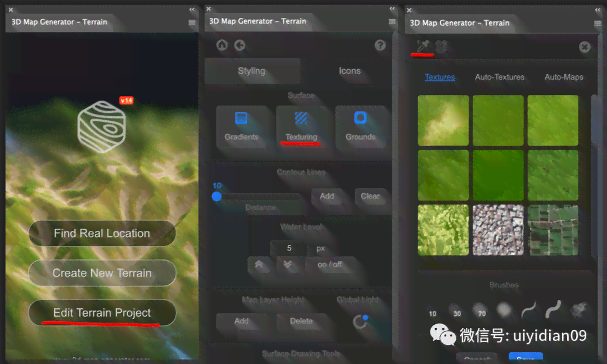Select the Gradients surface option

coord(241,127)
